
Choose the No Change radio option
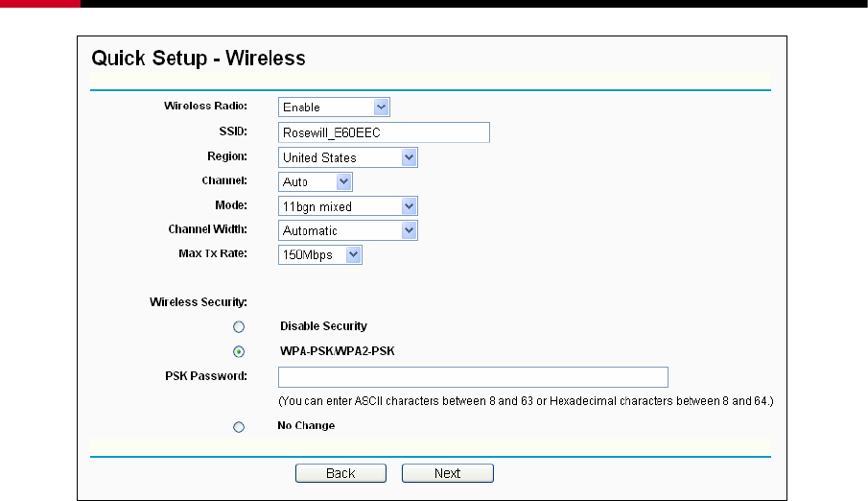[239, 427]
